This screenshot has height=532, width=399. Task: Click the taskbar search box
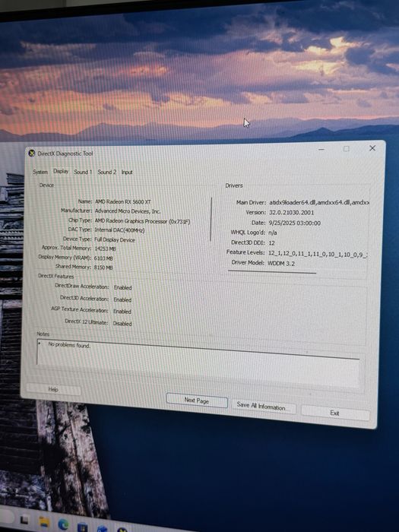tap(6, 516)
